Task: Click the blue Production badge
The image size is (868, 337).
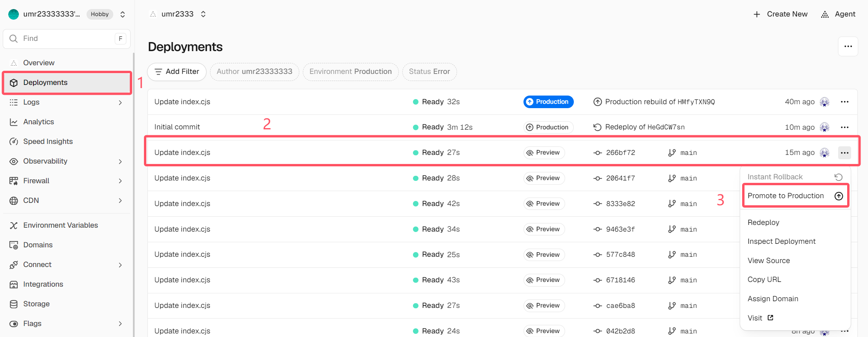Action: pos(548,102)
